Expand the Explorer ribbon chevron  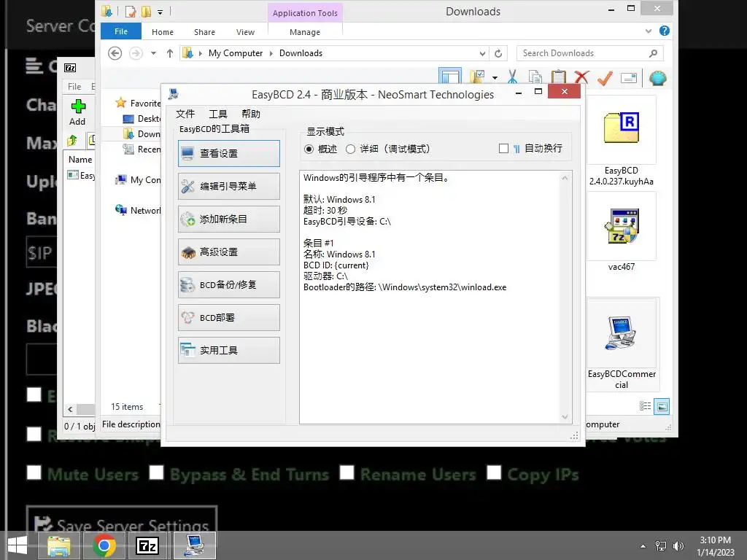click(649, 31)
